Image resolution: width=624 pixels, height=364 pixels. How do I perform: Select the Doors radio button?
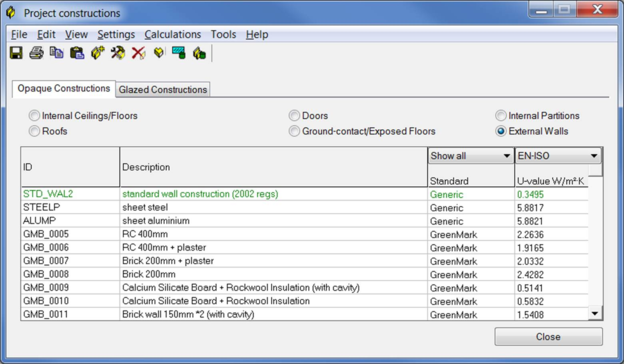coord(294,116)
